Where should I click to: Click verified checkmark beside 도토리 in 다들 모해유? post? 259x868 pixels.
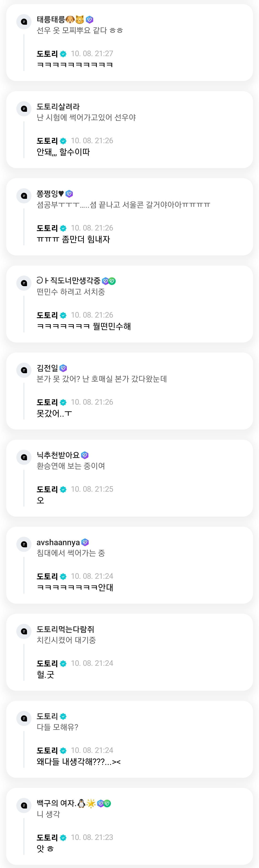pos(63,716)
